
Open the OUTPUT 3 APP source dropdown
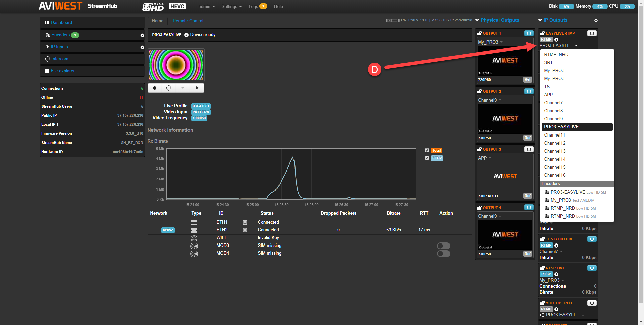pos(485,158)
